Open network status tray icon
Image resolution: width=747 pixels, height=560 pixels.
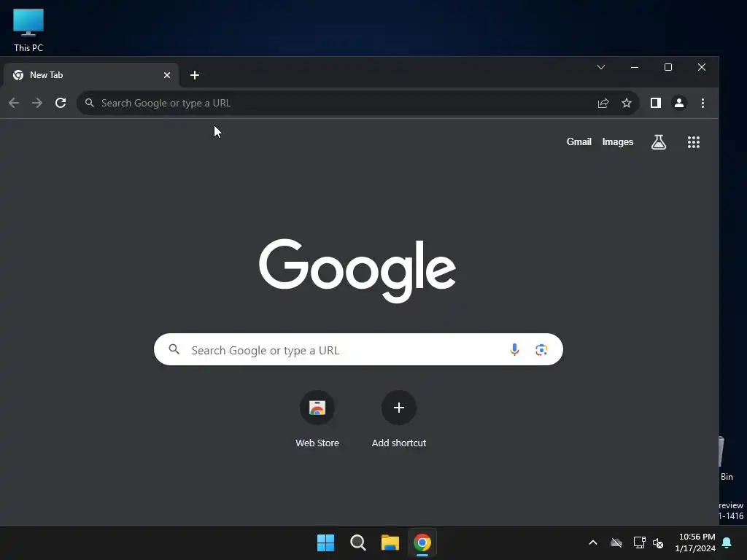pos(639,542)
